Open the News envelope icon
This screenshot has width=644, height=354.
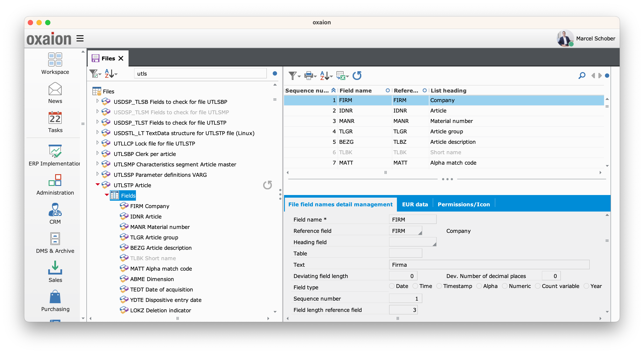tap(55, 89)
